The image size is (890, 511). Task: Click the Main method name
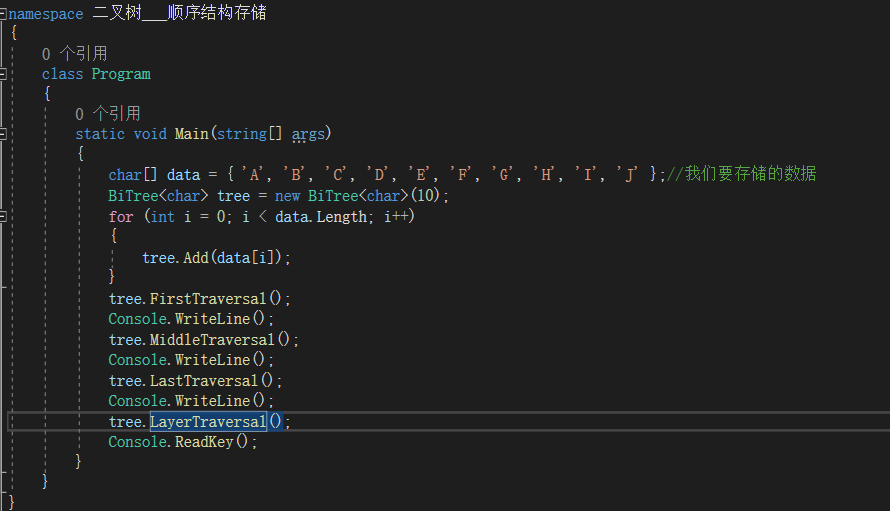tap(191, 134)
